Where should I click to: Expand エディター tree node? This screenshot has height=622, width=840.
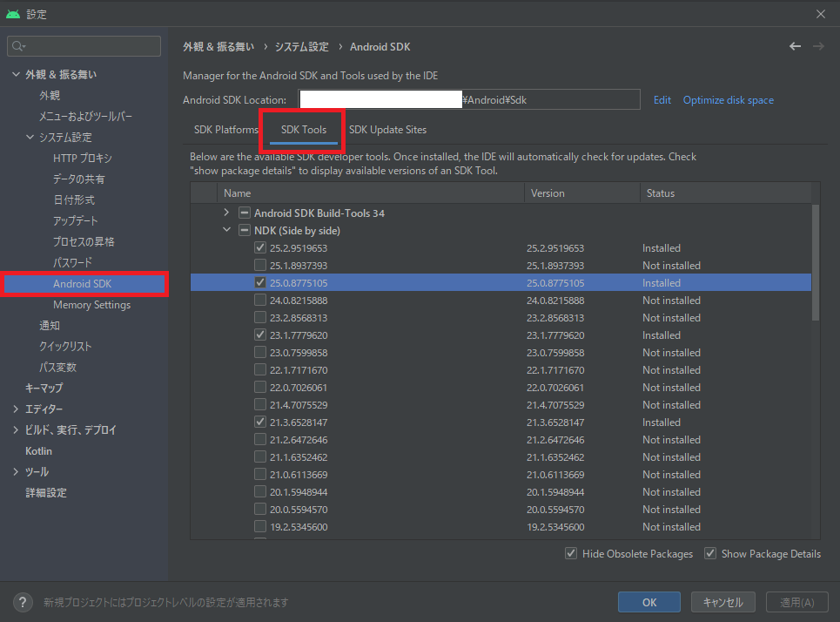pyautogui.click(x=16, y=409)
